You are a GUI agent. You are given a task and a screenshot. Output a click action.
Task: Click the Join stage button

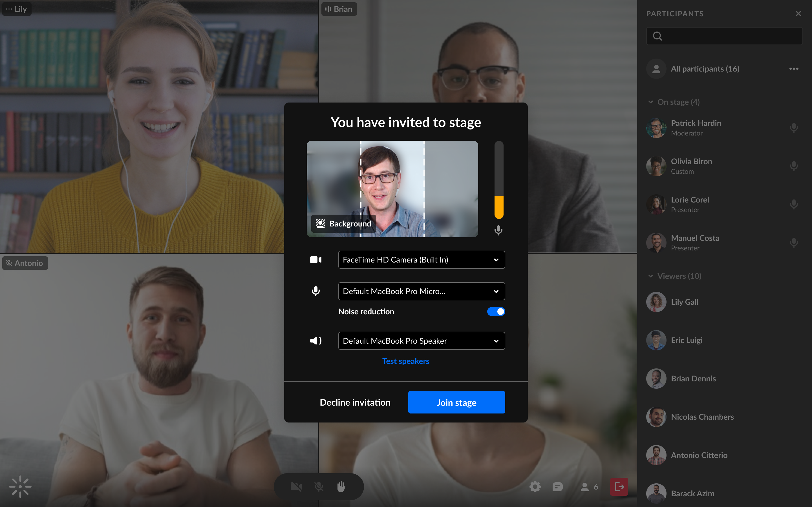tap(456, 403)
